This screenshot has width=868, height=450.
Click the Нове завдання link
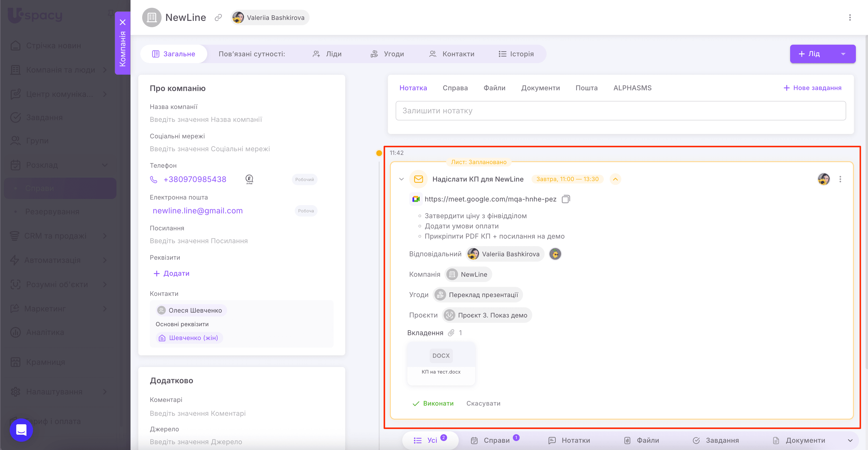pos(812,88)
